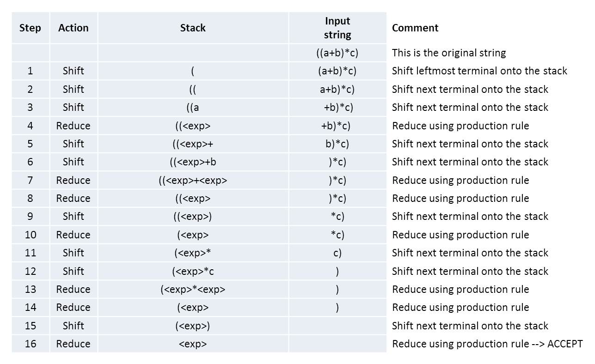This screenshot has height=364, width=595.
Task: Select stack cell (<exp>*<exp>
Action: [x=193, y=289]
